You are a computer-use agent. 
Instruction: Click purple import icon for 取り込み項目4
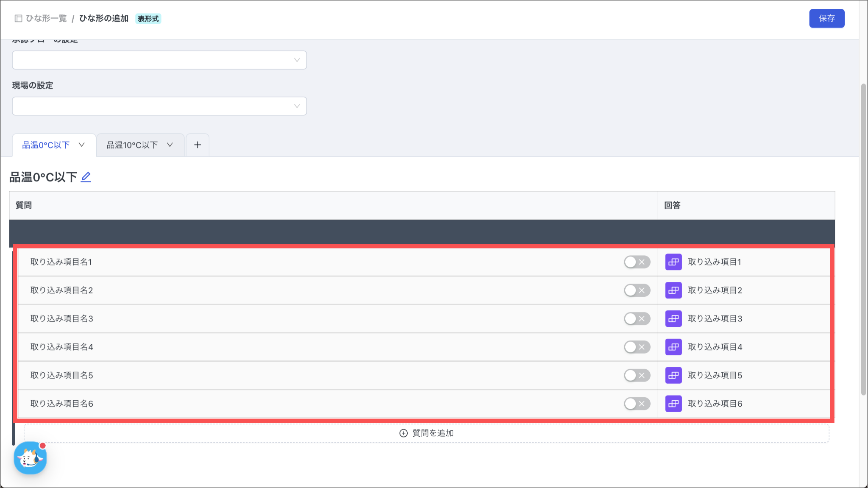click(x=673, y=347)
